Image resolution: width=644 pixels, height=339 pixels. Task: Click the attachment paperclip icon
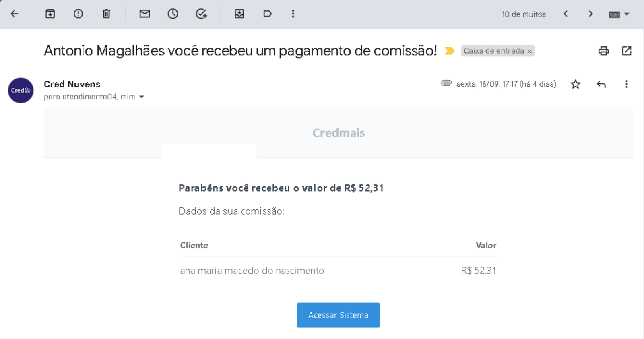point(446,83)
